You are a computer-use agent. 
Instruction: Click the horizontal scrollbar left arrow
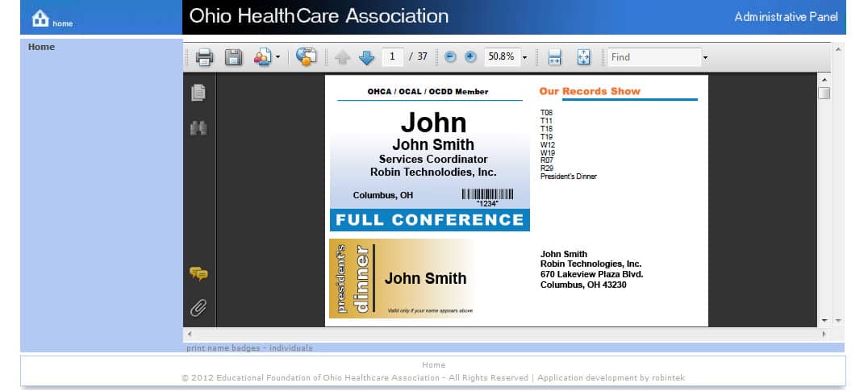pyautogui.click(x=190, y=334)
